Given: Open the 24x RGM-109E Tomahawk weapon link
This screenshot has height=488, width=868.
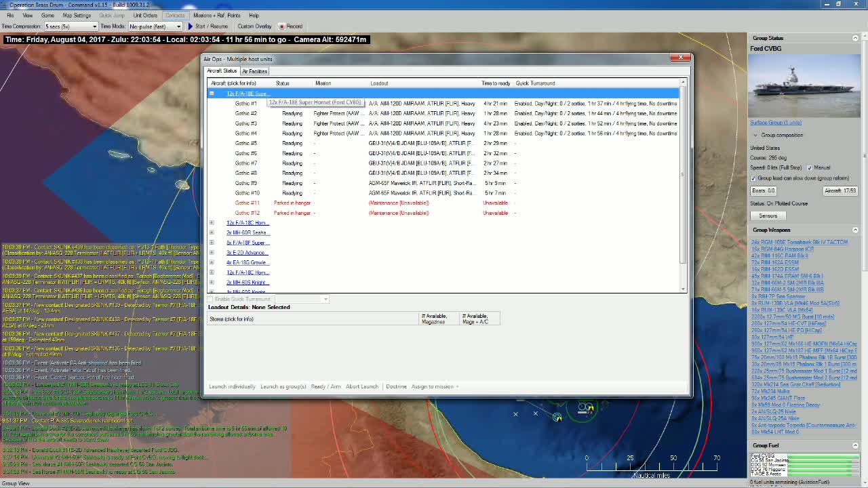Looking at the screenshot, I should click(x=800, y=242).
